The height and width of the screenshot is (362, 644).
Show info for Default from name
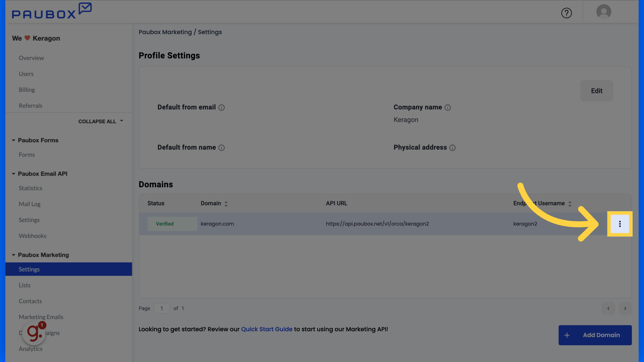point(221,148)
